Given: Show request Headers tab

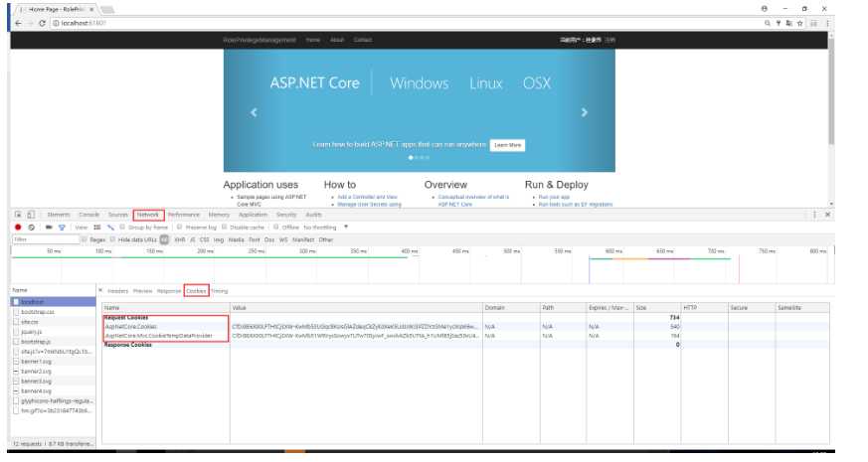Looking at the screenshot, I should (x=117, y=291).
